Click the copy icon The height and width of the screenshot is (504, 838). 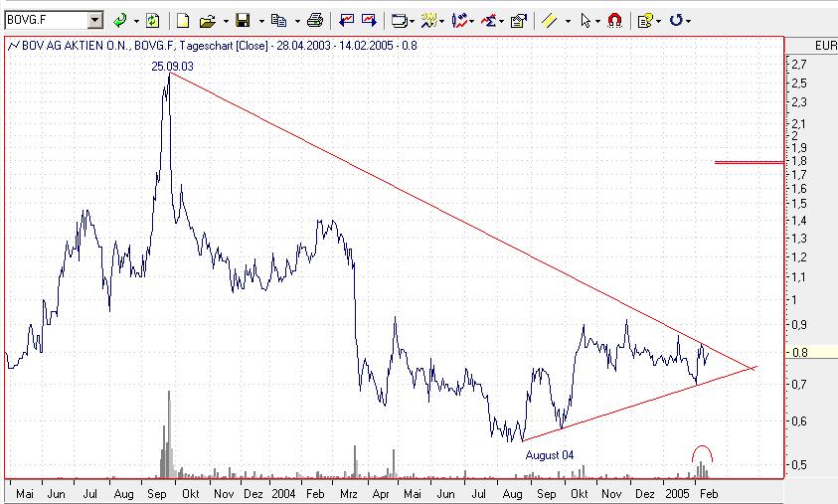pos(278,20)
